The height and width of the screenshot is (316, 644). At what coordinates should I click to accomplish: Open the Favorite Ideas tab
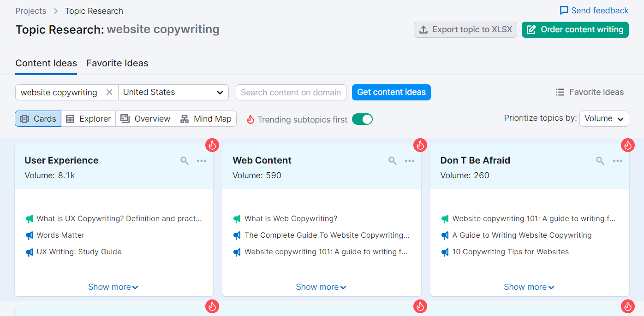pos(117,63)
